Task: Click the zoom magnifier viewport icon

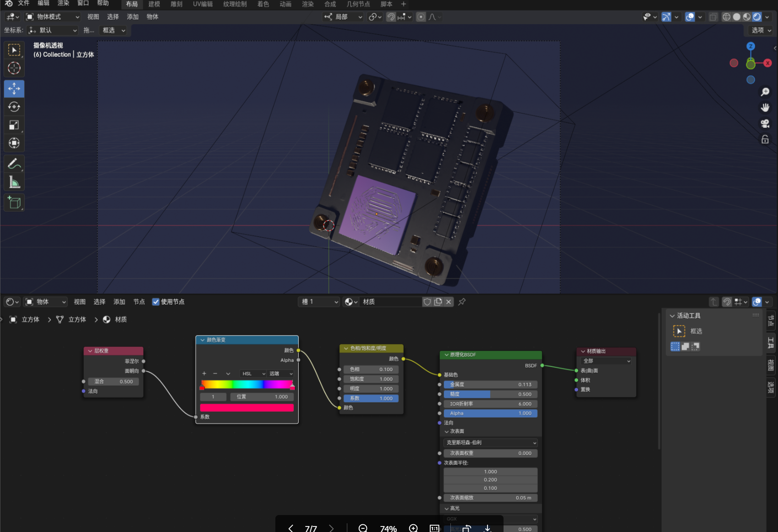Action: click(765, 92)
